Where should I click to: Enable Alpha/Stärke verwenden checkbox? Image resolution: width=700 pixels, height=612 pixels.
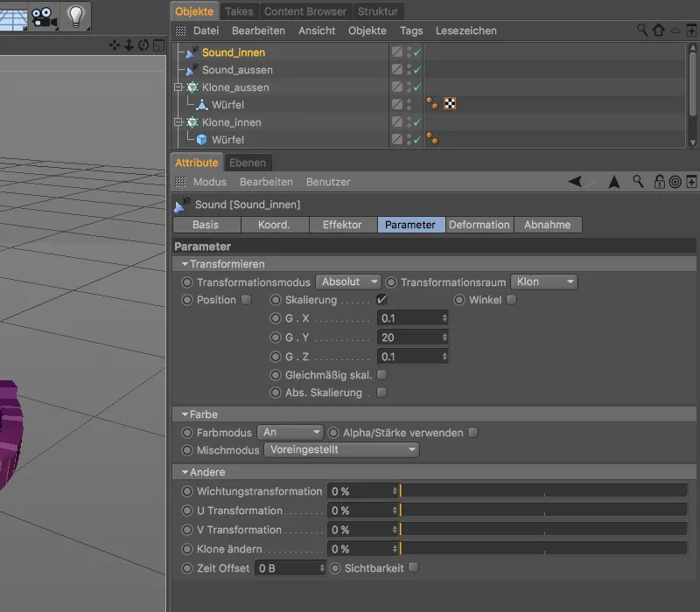(x=472, y=432)
